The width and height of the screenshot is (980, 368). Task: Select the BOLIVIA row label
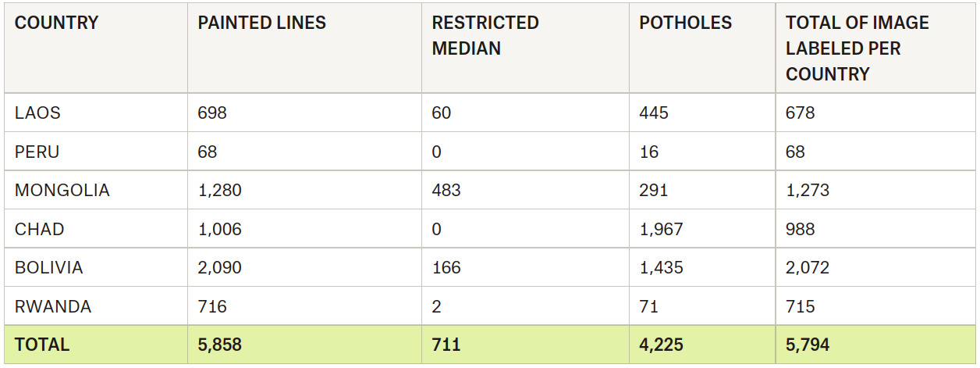[x=48, y=267]
